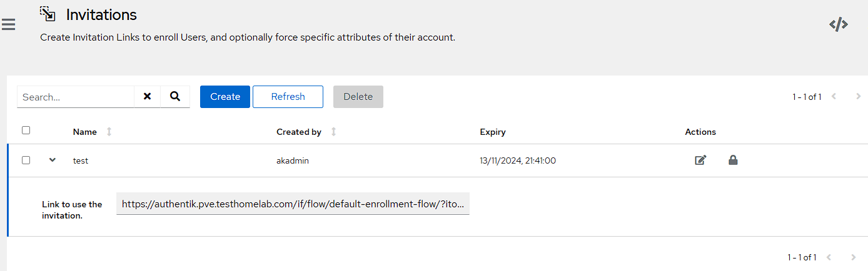Click the sort arrows beside Created by

click(x=333, y=132)
